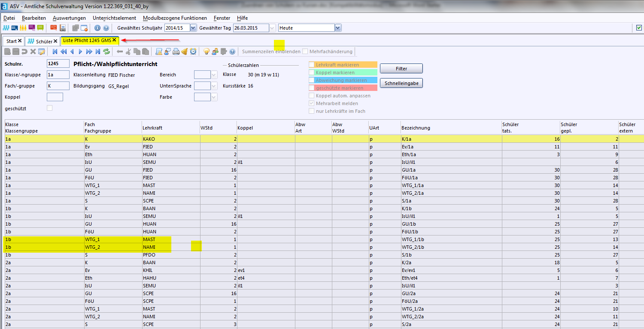Click the gray delete X icon
The width and height of the screenshot is (644, 329).
(x=33, y=51)
